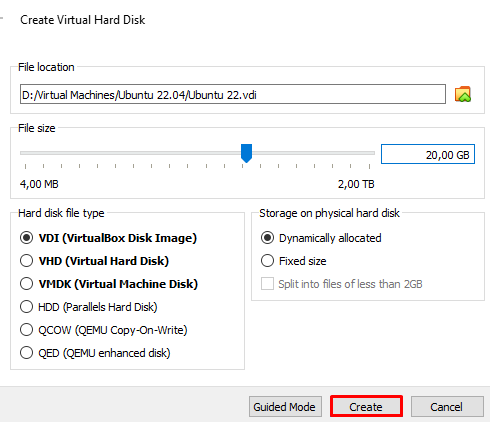This screenshot has height=422, width=490.
Task: Select VDI (VirtualBox Disk Image) radio button
Action: coord(26,238)
